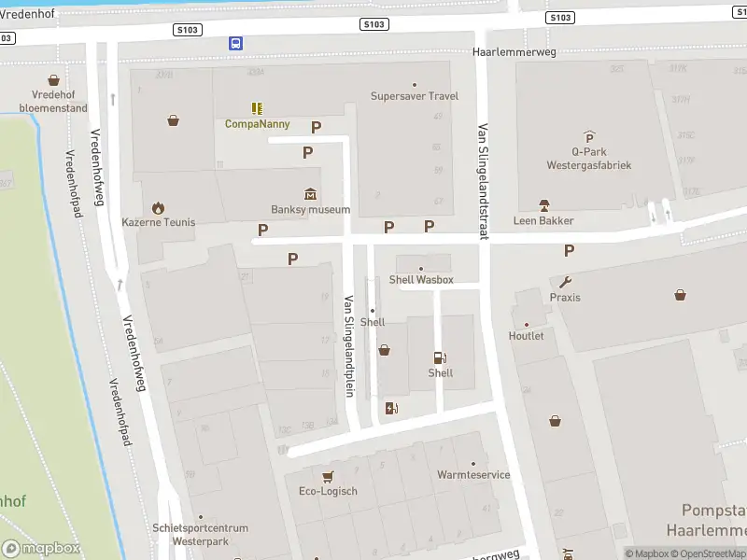The width and height of the screenshot is (747, 560).
Task: Select the CompaNanny childcare icon
Action: click(x=257, y=109)
